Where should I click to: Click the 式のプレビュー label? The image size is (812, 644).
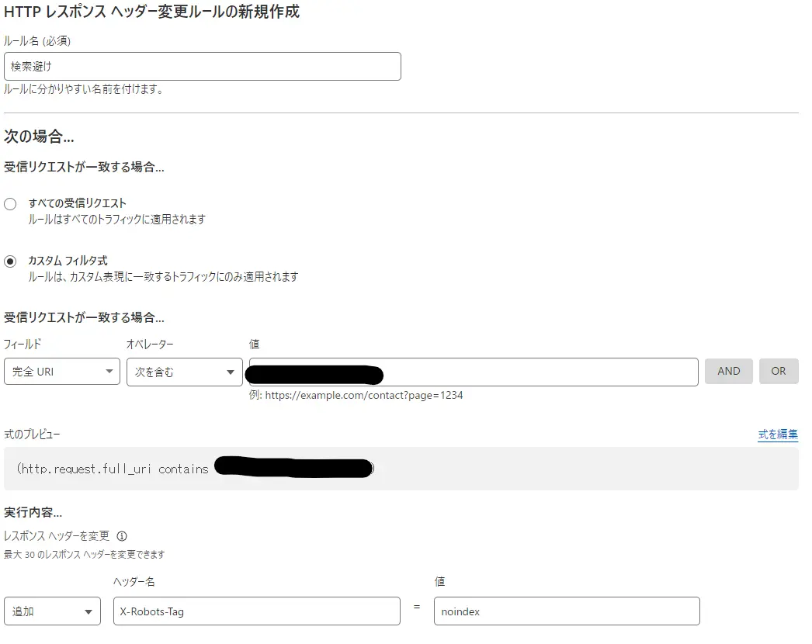[32, 435]
